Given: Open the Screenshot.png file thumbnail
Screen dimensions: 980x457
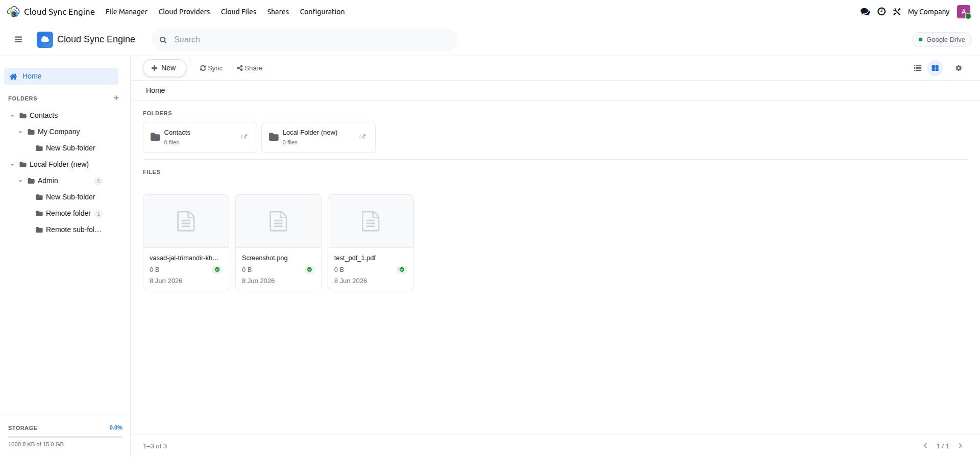Looking at the screenshot, I should point(278,221).
